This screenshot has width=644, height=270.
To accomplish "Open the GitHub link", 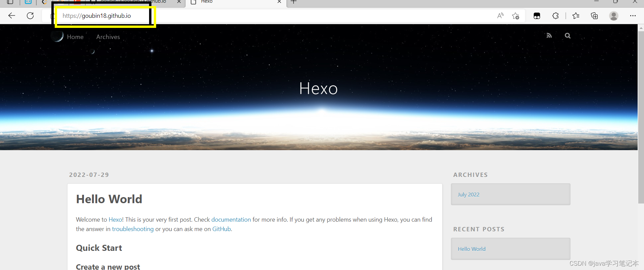I will [222, 229].
